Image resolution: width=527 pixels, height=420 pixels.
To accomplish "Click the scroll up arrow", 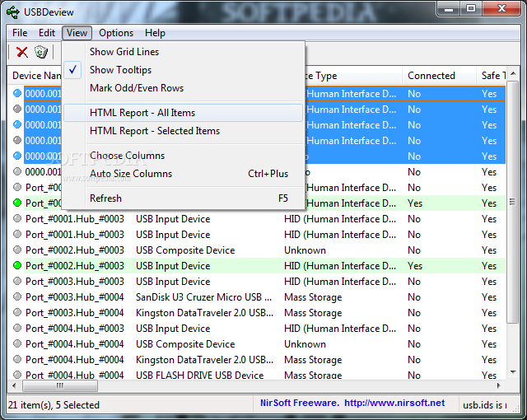I will 513,73.
